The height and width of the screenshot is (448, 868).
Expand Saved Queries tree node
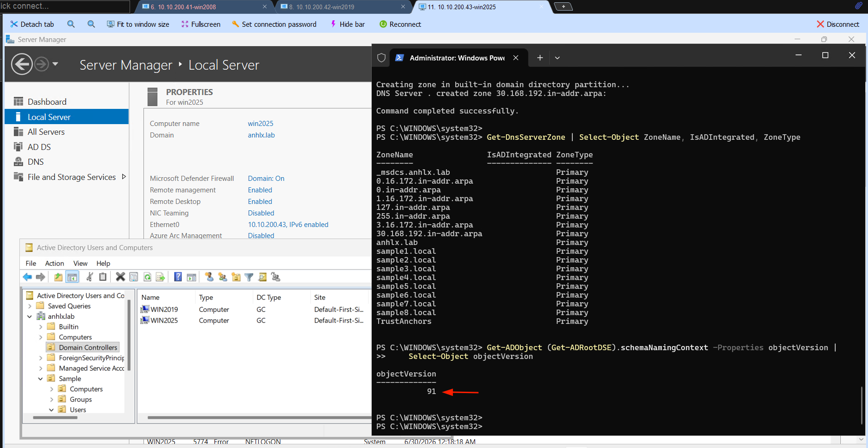[30, 306]
